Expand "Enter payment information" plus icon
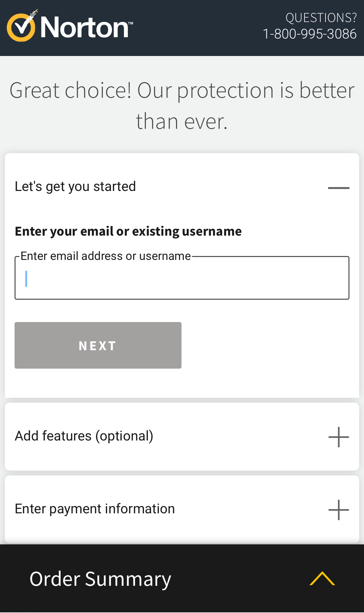This screenshot has height=613, width=364. point(338,509)
